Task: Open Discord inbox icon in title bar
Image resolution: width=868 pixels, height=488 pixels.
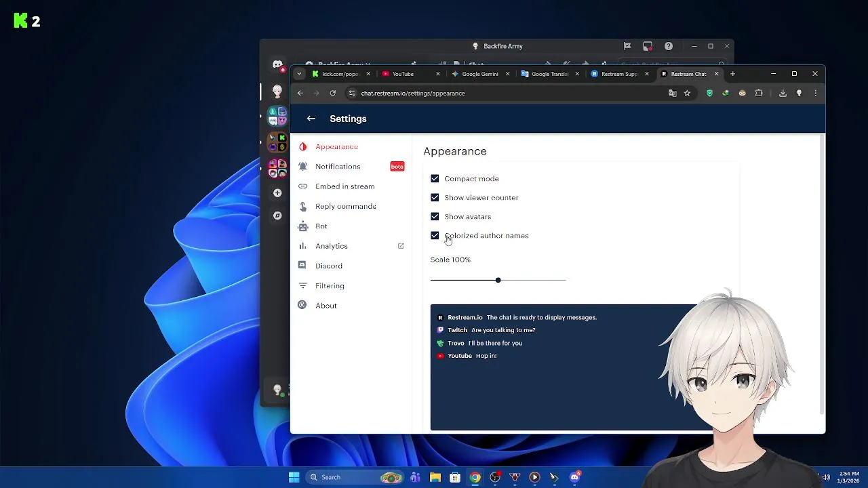Action: click(648, 46)
